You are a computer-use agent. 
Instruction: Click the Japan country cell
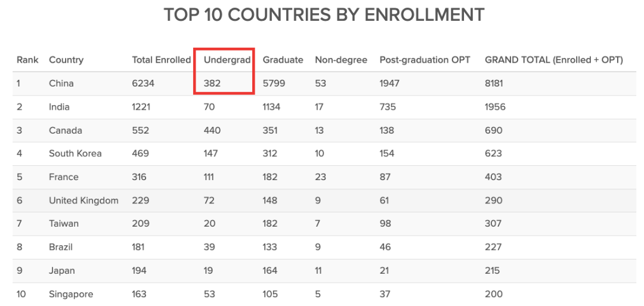pyautogui.click(x=62, y=271)
